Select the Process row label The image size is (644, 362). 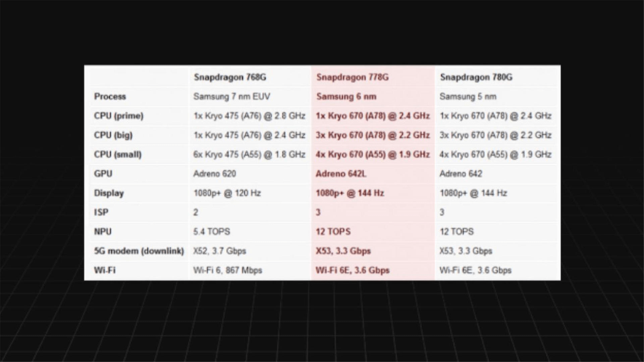(x=110, y=97)
